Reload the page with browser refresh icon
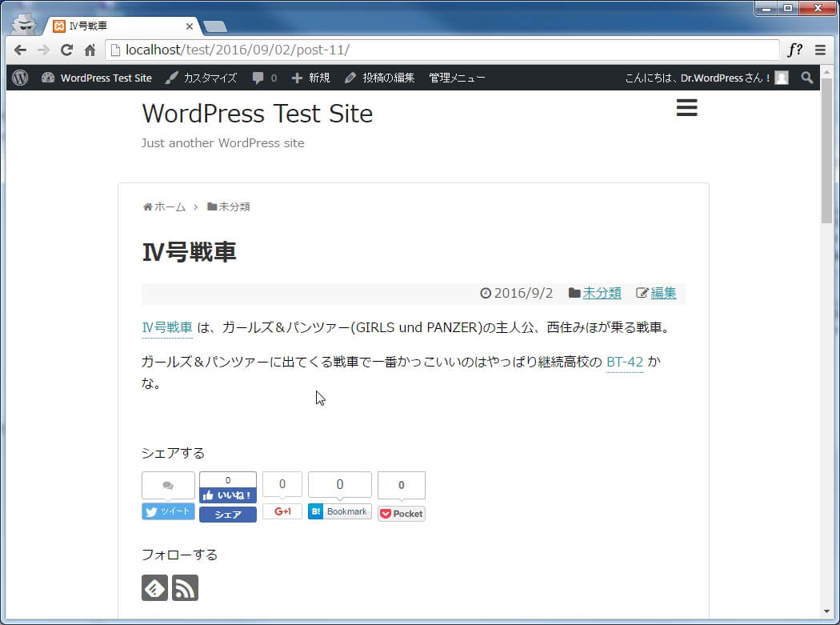840x625 pixels. click(67, 50)
